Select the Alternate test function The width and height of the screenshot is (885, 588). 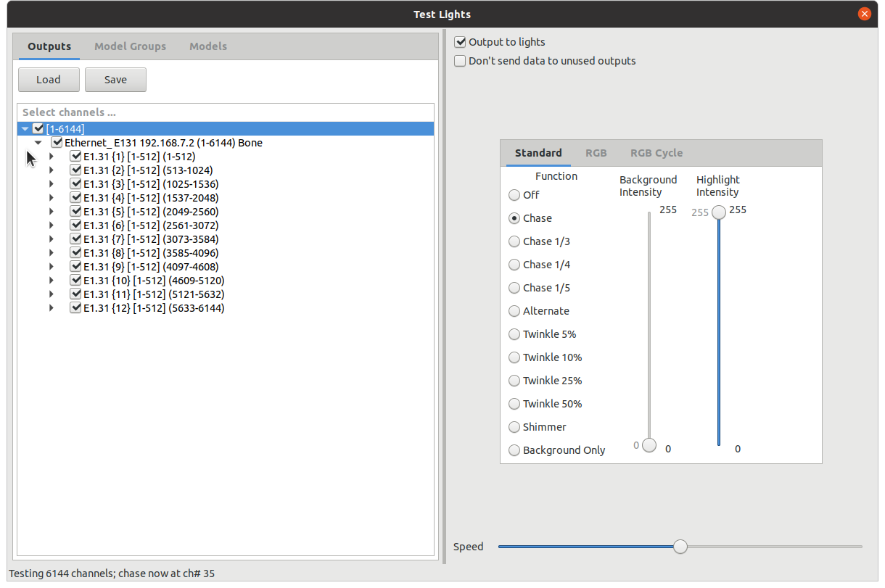point(514,311)
